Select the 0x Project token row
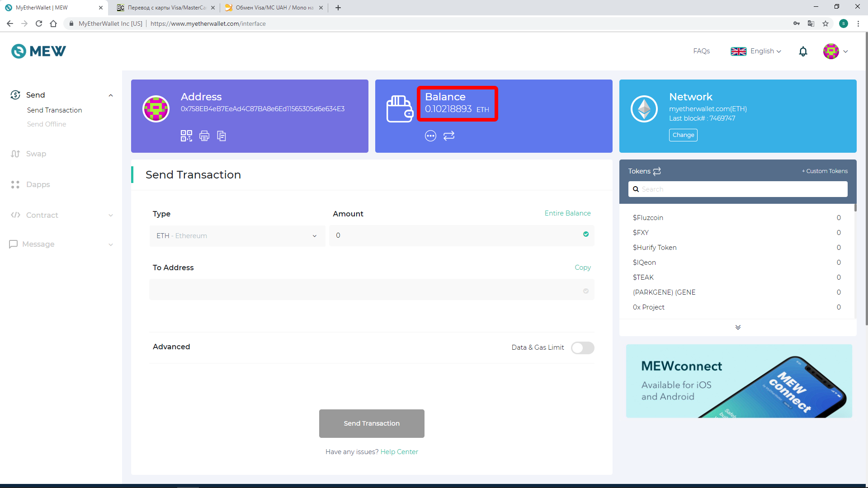Image resolution: width=868 pixels, height=488 pixels. (737, 307)
